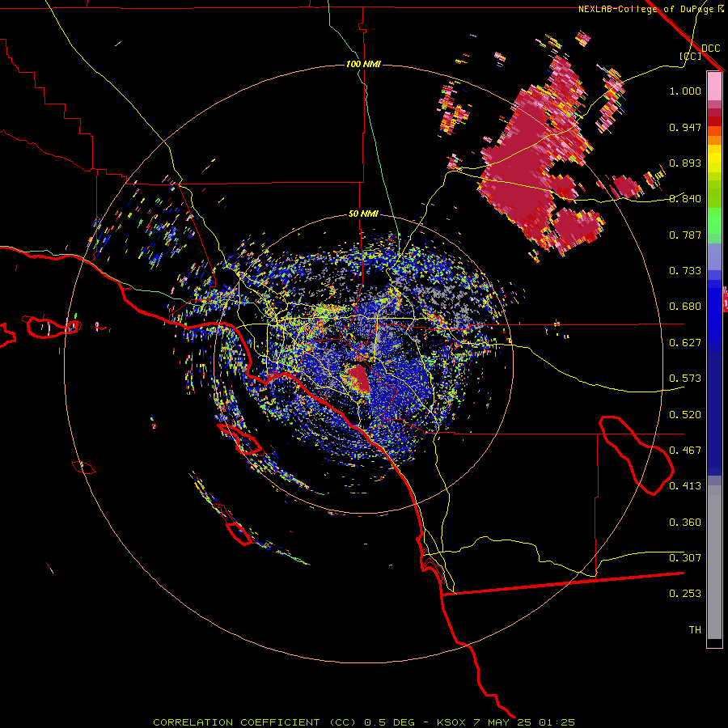Select the 0.680 color scale value
Screen dimensions: 728x728
(685, 307)
